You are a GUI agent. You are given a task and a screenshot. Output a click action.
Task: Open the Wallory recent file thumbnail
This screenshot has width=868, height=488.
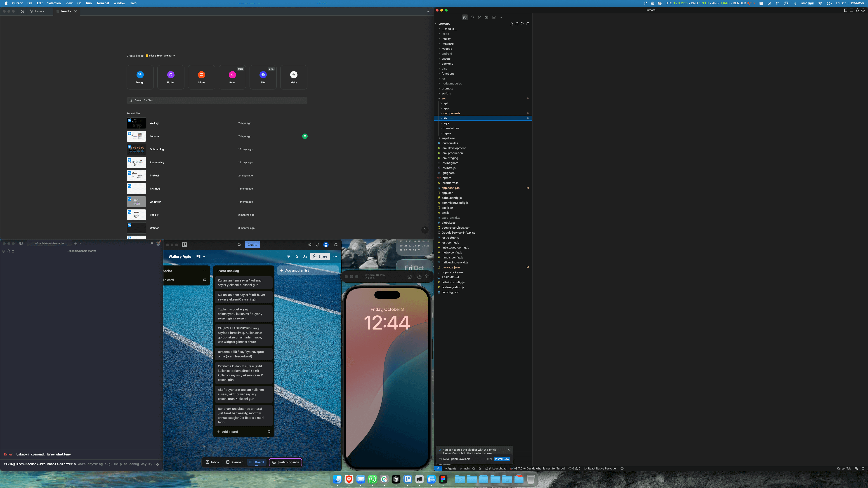point(136,123)
